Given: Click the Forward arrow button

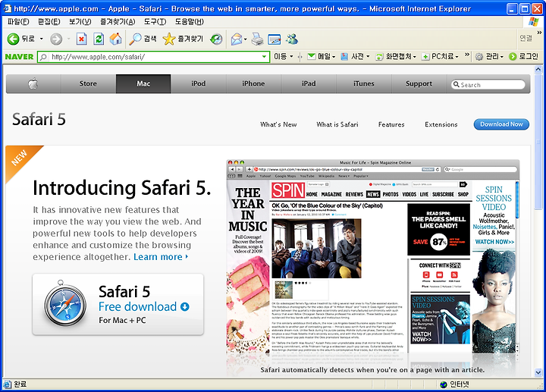Looking at the screenshot, I should [56, 39].
